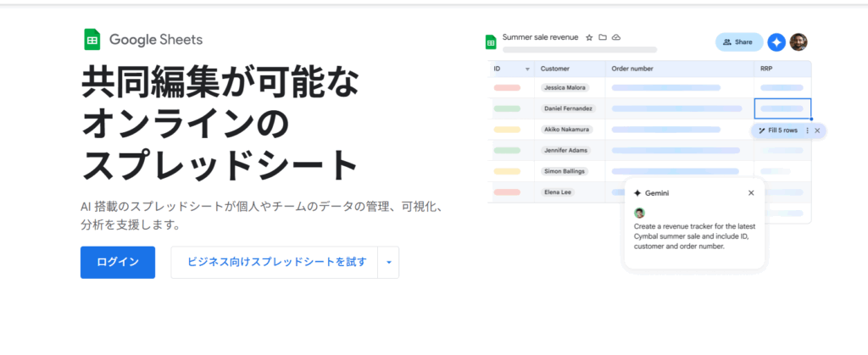Click the Gemini sparkle icon in panel
The height and width of the screenshot is (355, 868).
click(637, 193)
